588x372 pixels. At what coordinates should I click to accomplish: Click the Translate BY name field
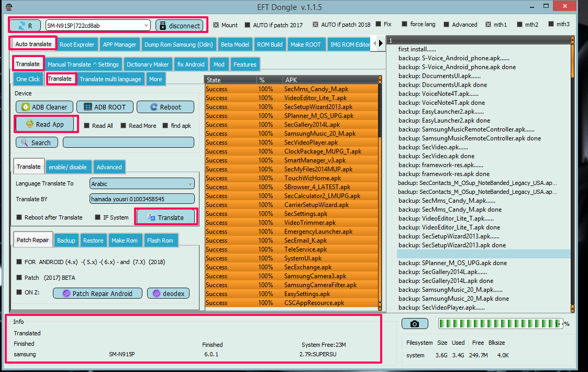142,199
